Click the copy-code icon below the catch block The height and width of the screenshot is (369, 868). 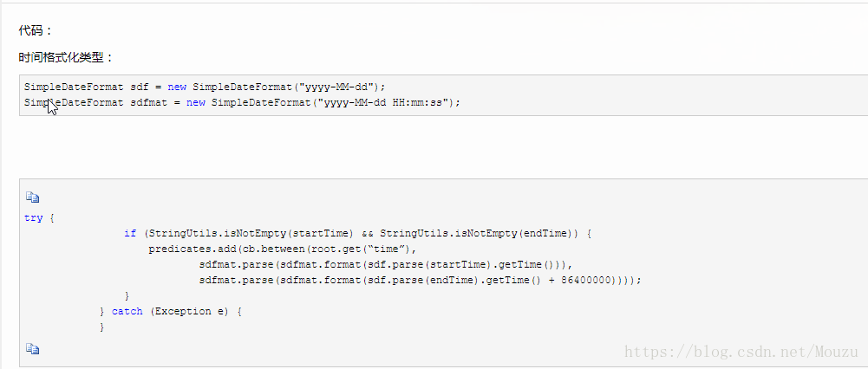point(33,349)
